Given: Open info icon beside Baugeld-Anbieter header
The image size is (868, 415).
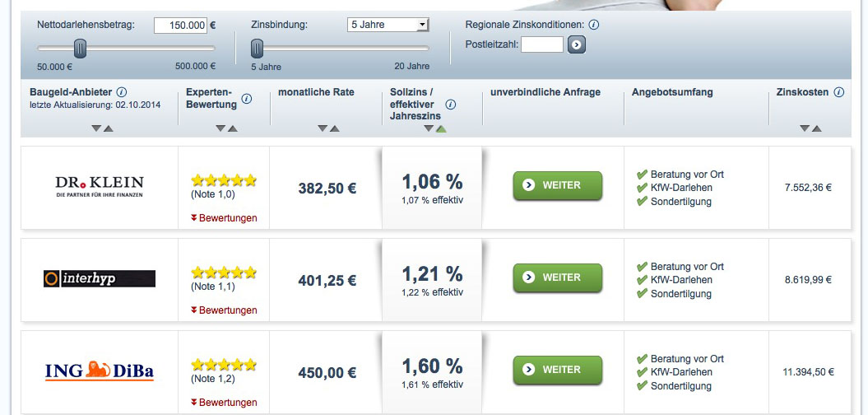Looking at the screenshot, I should 122,92.
